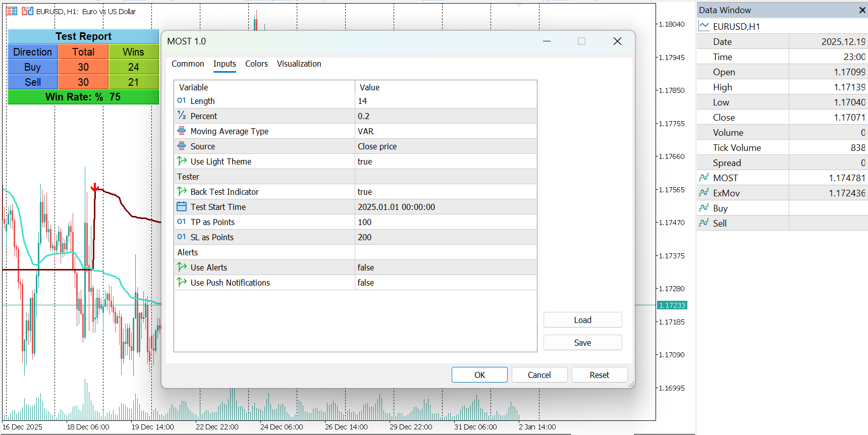Click the red sell arrow on chart

coord(95,188)
